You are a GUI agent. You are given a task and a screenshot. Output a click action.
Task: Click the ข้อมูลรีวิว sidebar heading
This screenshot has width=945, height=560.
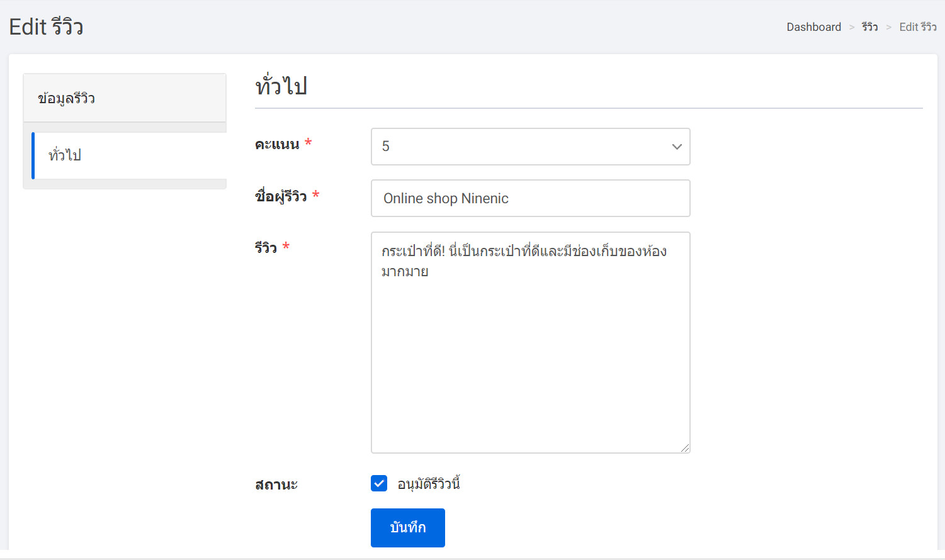pyautogui.click(x=125, y=98)
